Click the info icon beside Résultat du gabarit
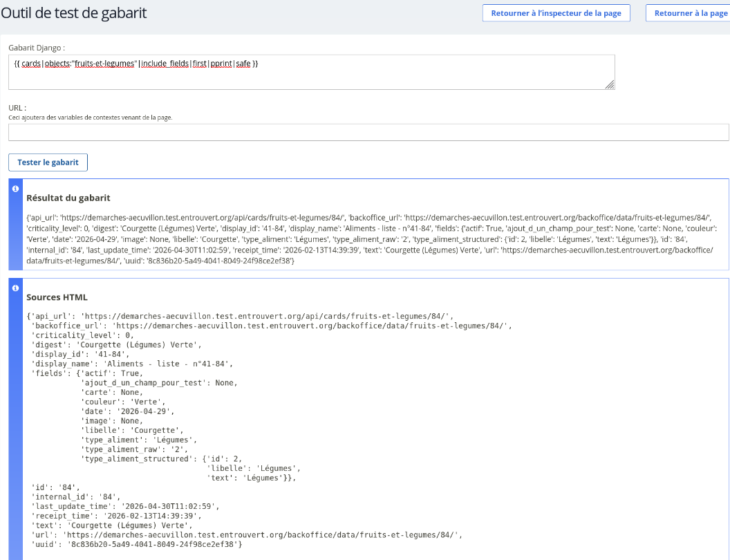The image size is (730, 560). 15,189
